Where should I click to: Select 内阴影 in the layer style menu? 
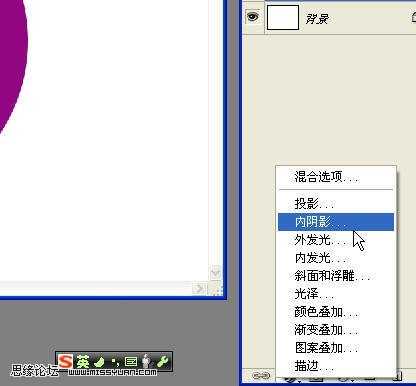pos(336,222)
